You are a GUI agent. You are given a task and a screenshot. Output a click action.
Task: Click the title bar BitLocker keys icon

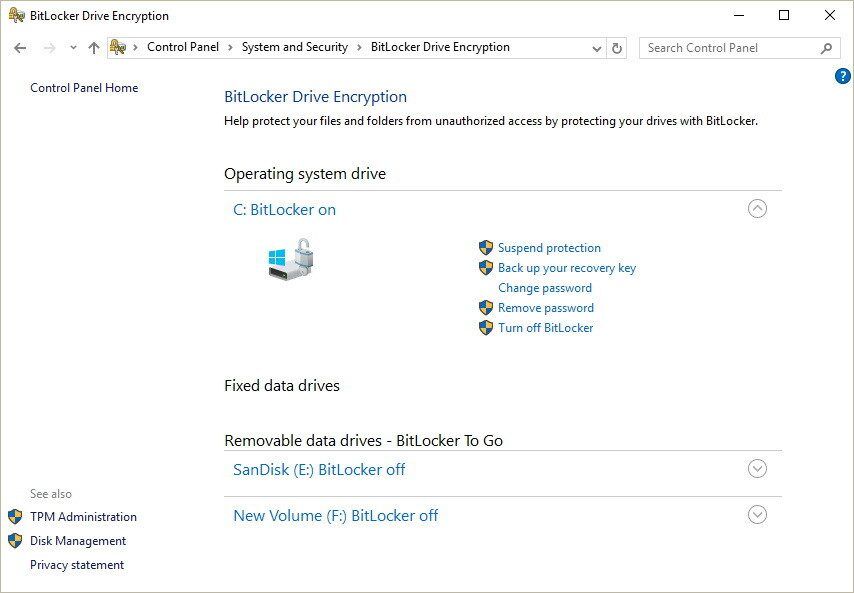point(17,15)
